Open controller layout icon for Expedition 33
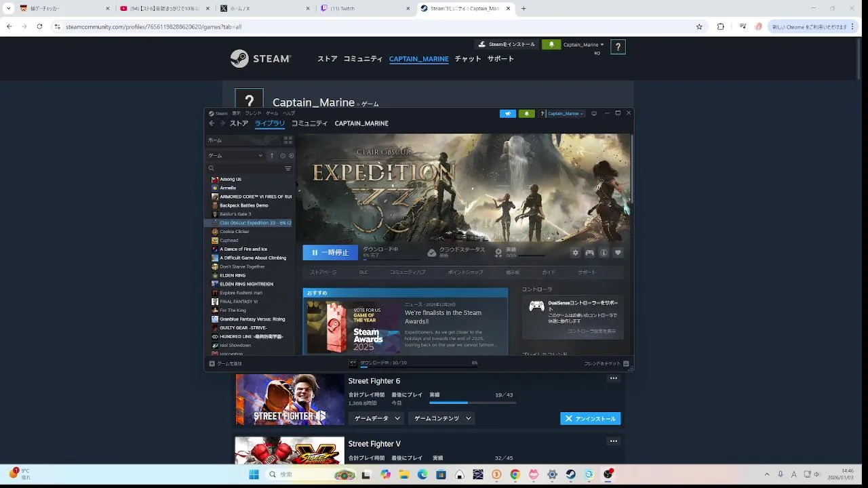Viewport: 868px width, 488px height. coord(589,253)
